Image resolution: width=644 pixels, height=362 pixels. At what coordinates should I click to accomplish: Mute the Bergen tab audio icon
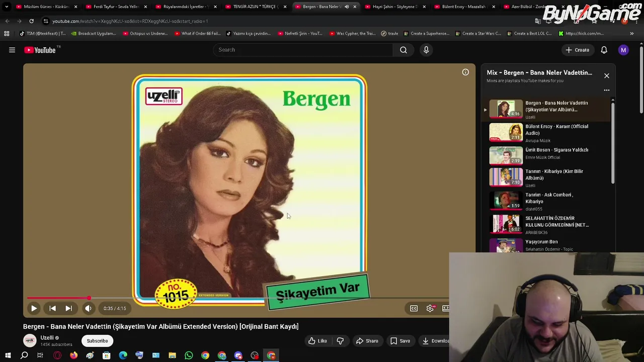347,7
